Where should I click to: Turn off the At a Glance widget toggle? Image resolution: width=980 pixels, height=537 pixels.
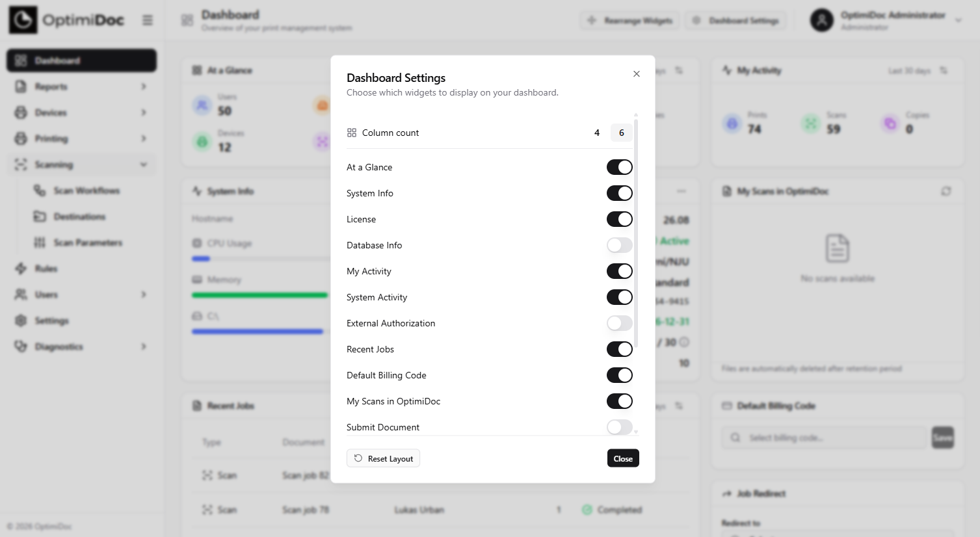click(620, 167)
